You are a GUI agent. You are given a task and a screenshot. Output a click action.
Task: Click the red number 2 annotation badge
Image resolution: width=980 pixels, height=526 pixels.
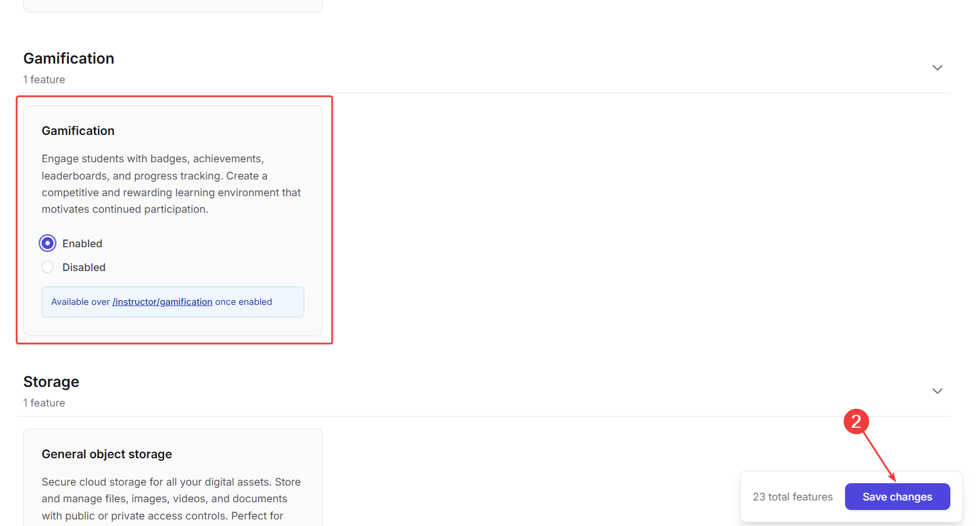(x=856, y=421)
